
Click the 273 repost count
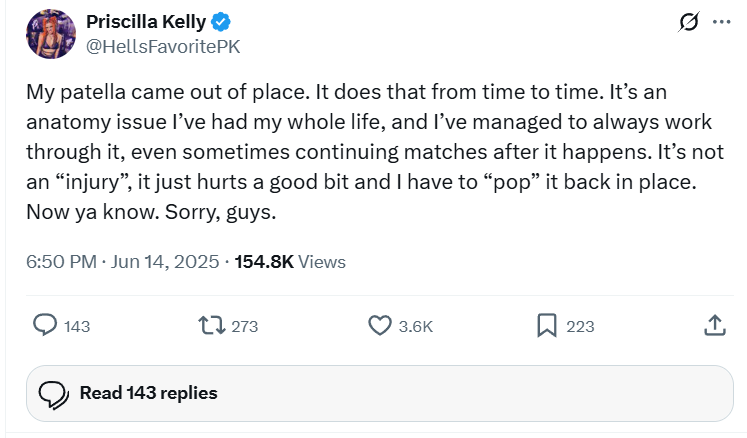244,326
